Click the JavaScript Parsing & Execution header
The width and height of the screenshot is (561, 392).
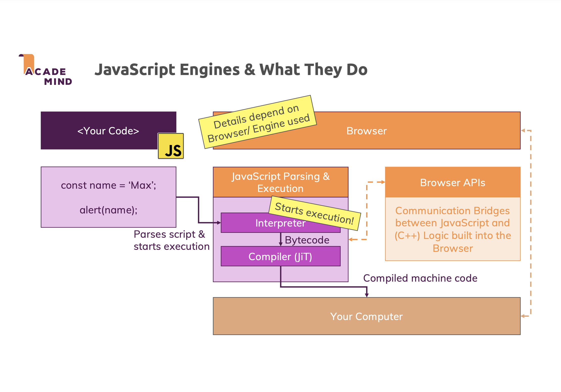280,182
